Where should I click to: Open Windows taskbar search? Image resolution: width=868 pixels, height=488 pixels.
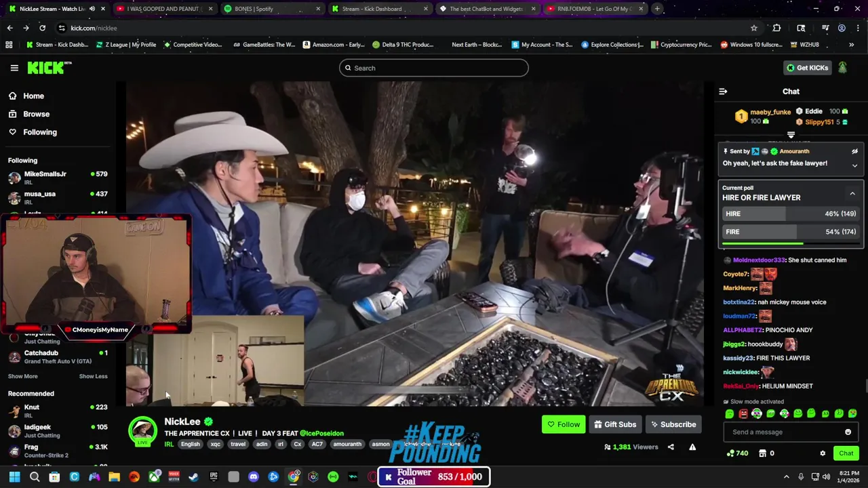tap(35, 477)
